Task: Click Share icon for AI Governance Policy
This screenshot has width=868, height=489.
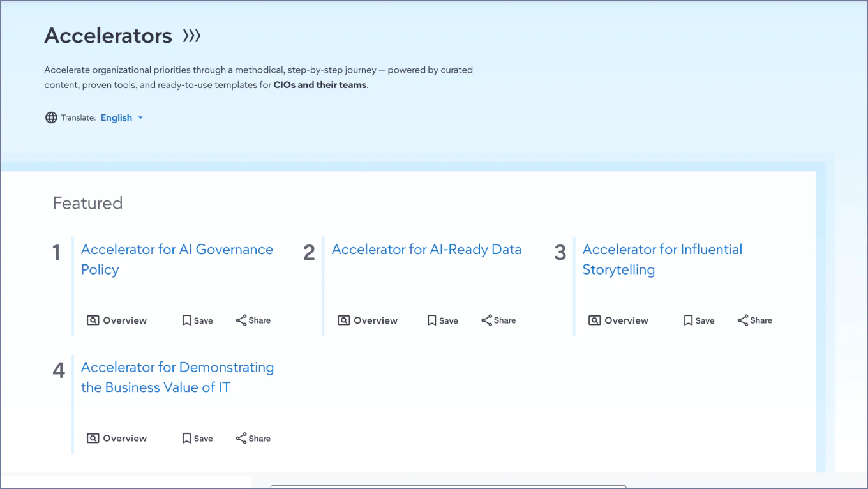Action: pyautogui.click(x=241, y=320)
